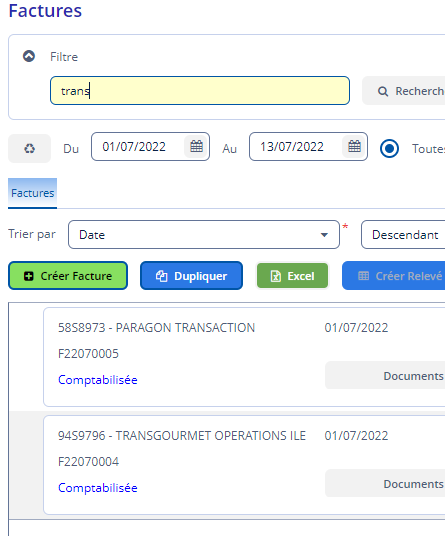Click the table icon on Créer Relevé
This screenshot has height=536, width=445.
(363, 276)
